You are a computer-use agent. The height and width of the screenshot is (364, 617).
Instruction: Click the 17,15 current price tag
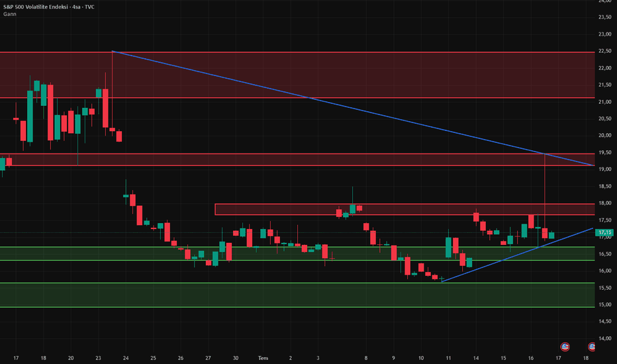pyautogui.click(x=604, y=232)
